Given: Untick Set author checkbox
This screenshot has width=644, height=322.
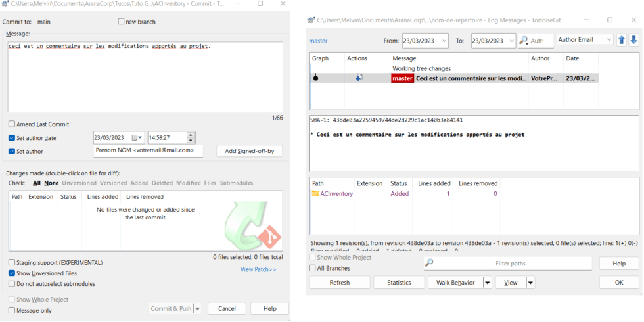Looking at the screenshot, I should coord(12,152).
